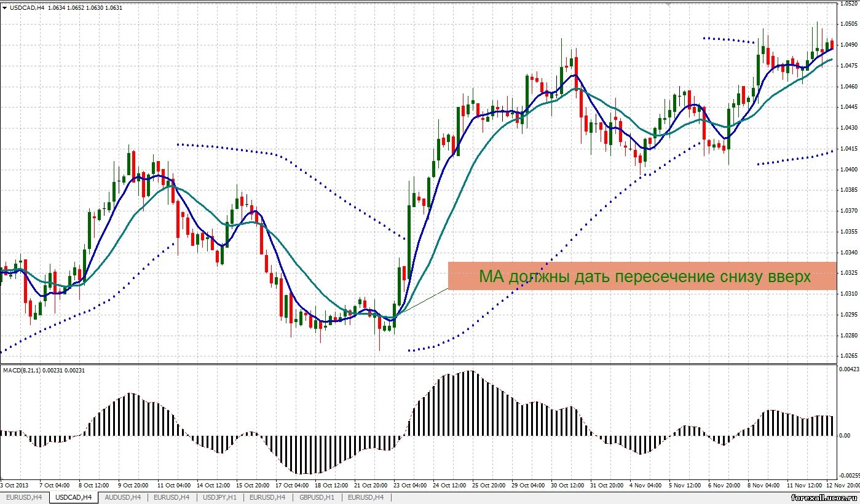Click the 1.0490 level on price scale

[849, 45]
